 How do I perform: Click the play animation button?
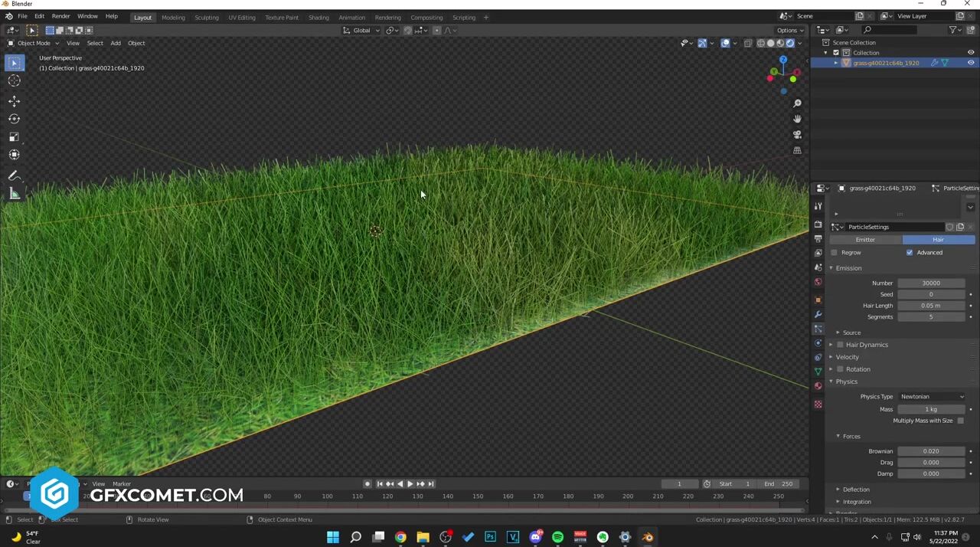pyautogui.click(x=410, y=483)
